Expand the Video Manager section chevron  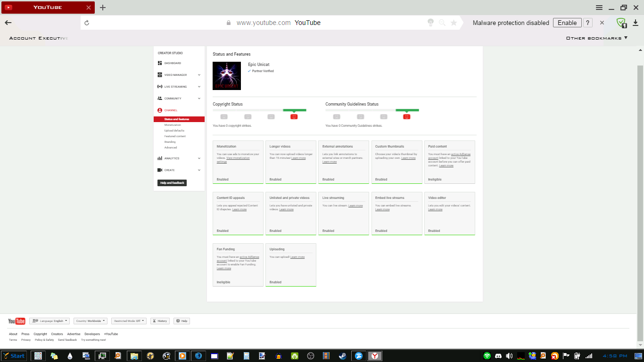[199, 75]
